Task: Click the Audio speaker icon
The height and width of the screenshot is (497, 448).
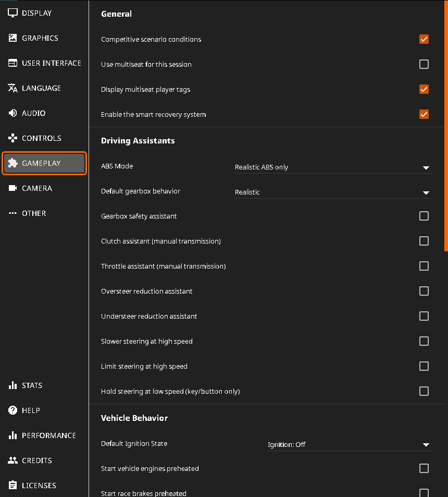Action: pos(13,113)
